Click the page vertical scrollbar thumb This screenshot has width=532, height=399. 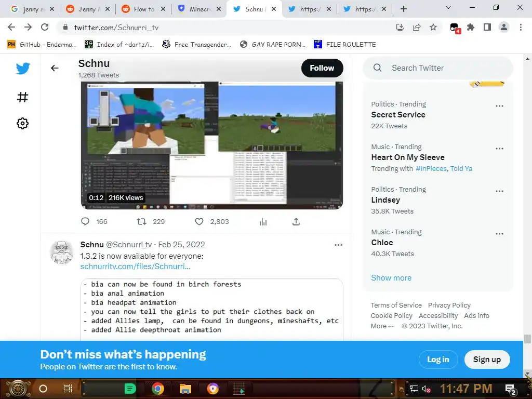(527, 339)
